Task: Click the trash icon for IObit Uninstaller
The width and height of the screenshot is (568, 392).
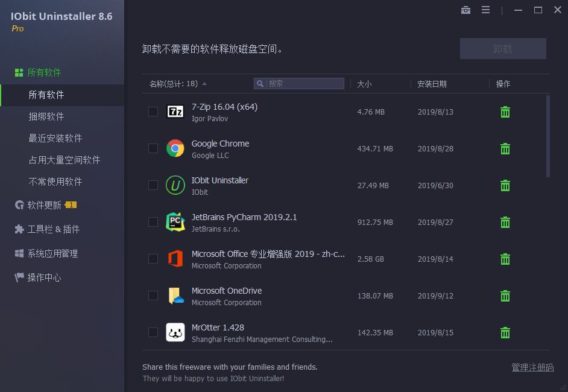Action: click(505, 186)
